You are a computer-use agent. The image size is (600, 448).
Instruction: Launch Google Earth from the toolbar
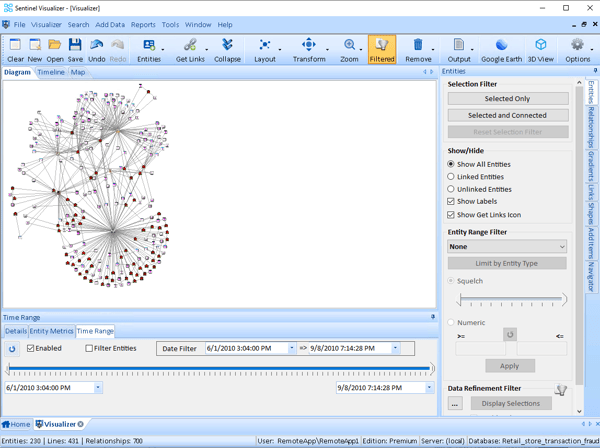501,46
